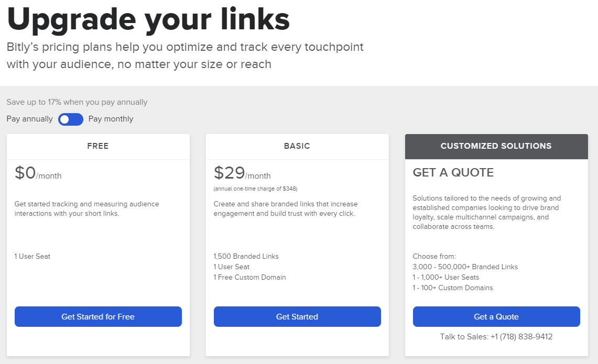Viewport: 598px width, 364px height.
Task: Select the Pay annually label
Action: 30,119
